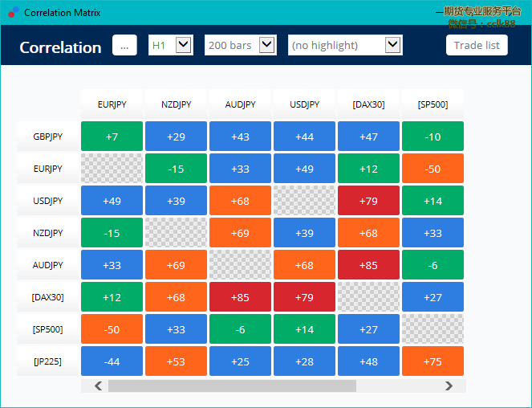Click the red +79 USDJPY/[DAX30] cell

369,201
